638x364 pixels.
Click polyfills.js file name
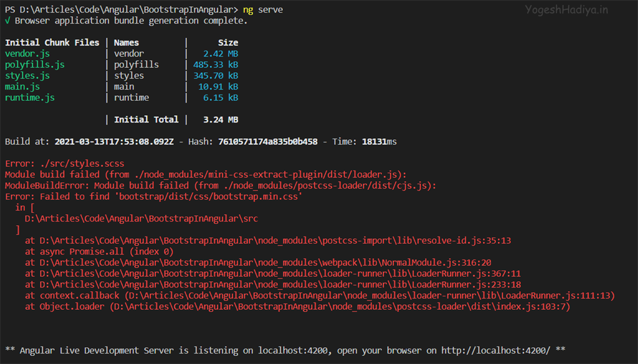(35, 65)
